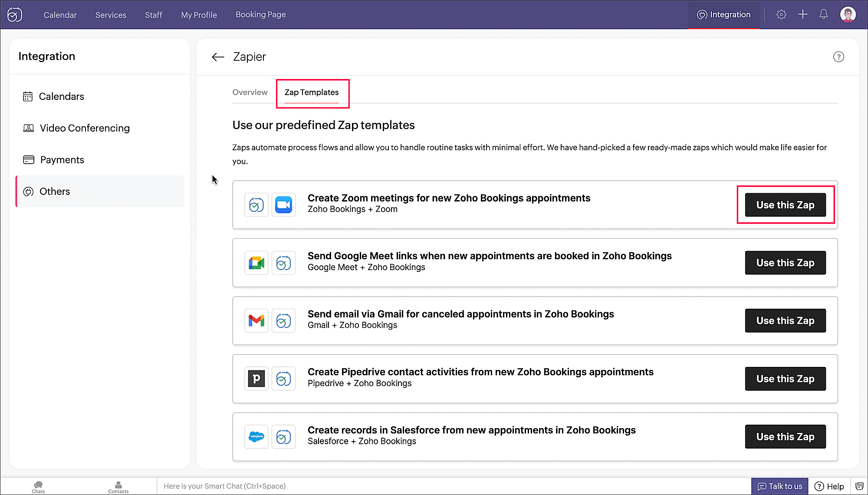Open Video Conferencing in sidebar
Image resolution: width=868 pixels, height=495 pixels.
click(x=85, y=128)
